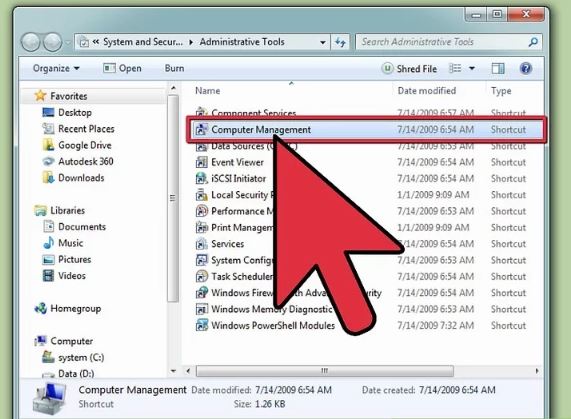Click the Services row Shortcut type
This screenshot has width=571, height=419.
click(x=508, y=244)
